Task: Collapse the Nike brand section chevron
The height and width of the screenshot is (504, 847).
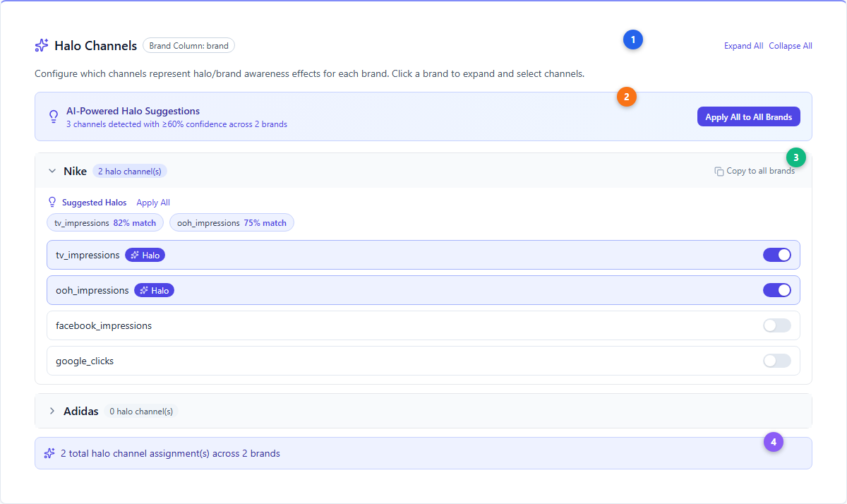Action: [x=52, y=171]
